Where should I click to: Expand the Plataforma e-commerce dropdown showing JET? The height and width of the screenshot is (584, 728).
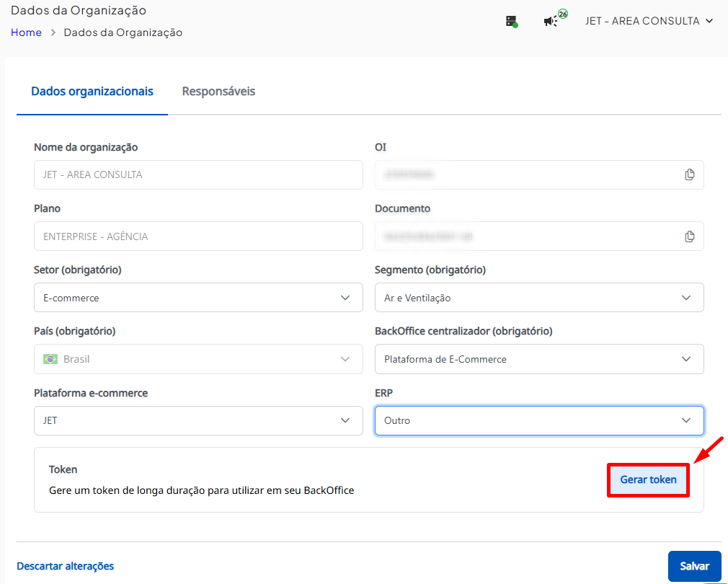(x=198, y=420)
